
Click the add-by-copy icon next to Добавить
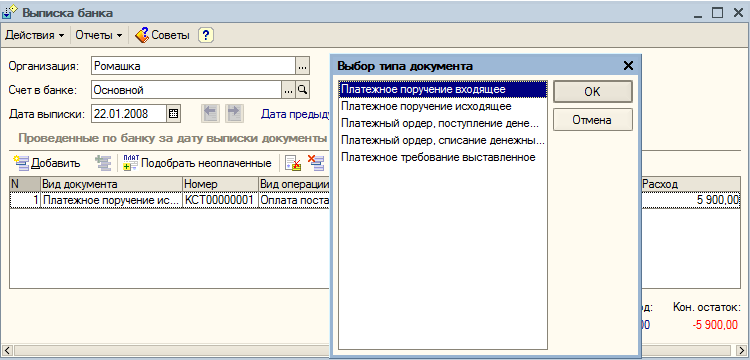[103, 163]
